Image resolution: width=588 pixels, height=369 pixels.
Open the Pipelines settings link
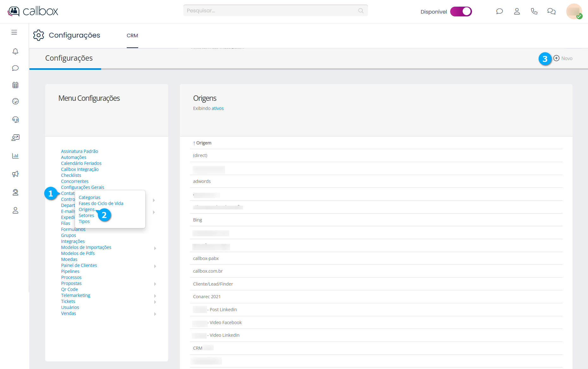click(70, 271)
